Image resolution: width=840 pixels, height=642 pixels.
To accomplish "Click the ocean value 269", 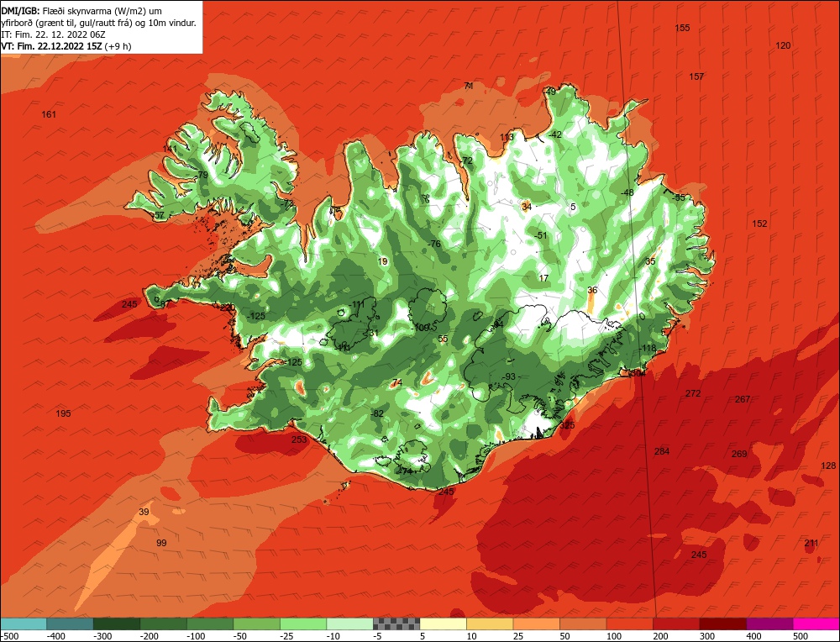I will point(739,454).
